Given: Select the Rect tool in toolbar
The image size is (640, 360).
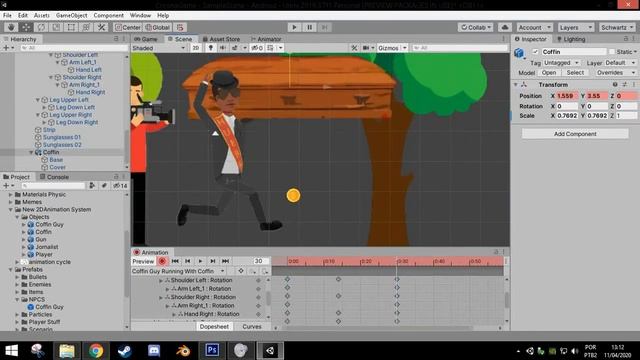Looking at the screenshot, I should point(71,27).
